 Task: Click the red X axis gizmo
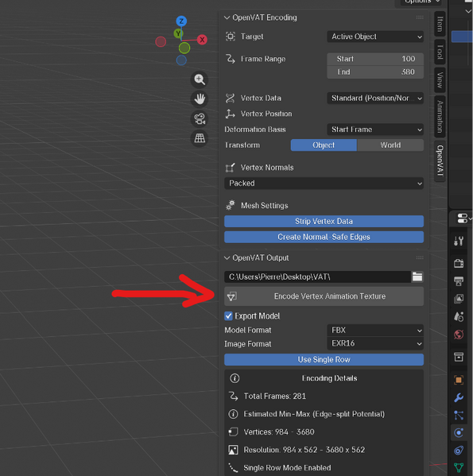click(202, 40)
